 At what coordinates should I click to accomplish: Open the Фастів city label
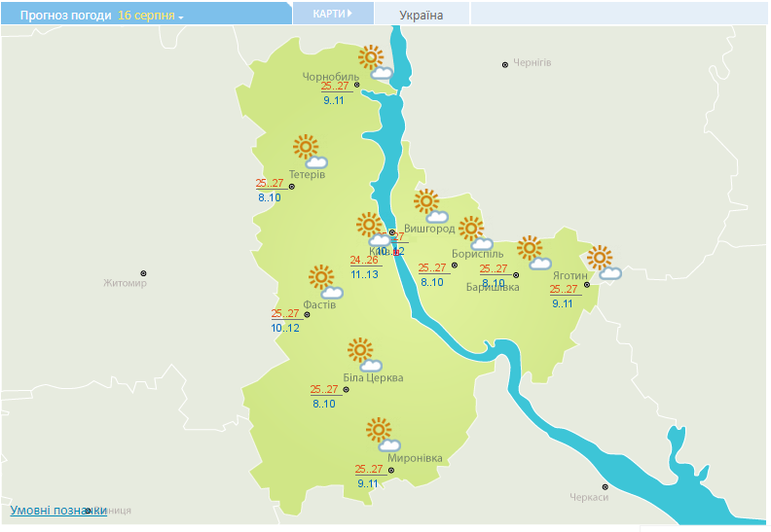[x=319, y=304]
